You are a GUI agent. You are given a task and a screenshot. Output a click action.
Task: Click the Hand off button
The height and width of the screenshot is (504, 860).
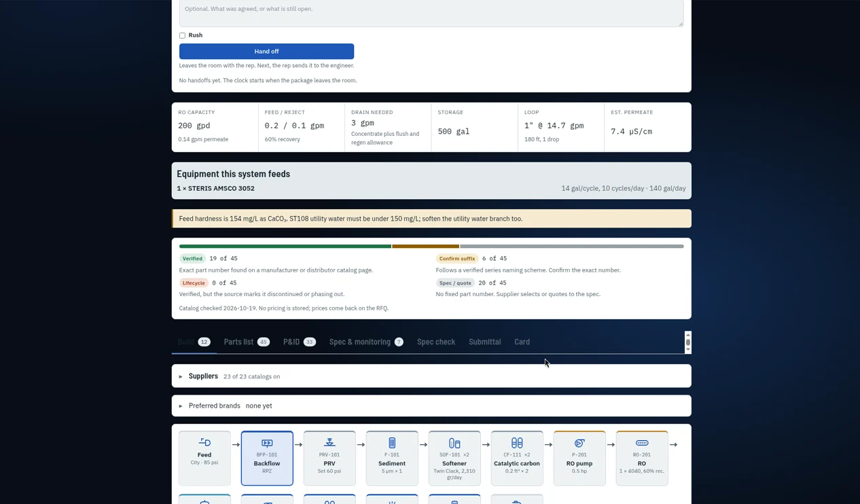point(266,51)
